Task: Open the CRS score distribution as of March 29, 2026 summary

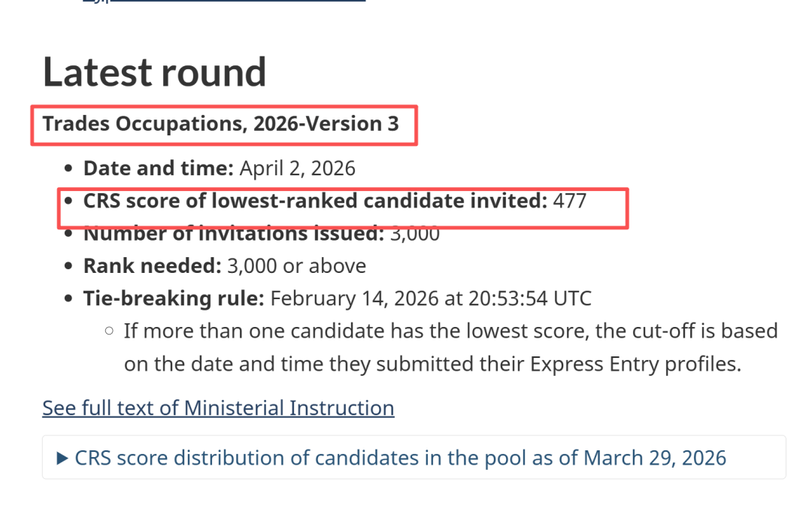Action: 400,458
